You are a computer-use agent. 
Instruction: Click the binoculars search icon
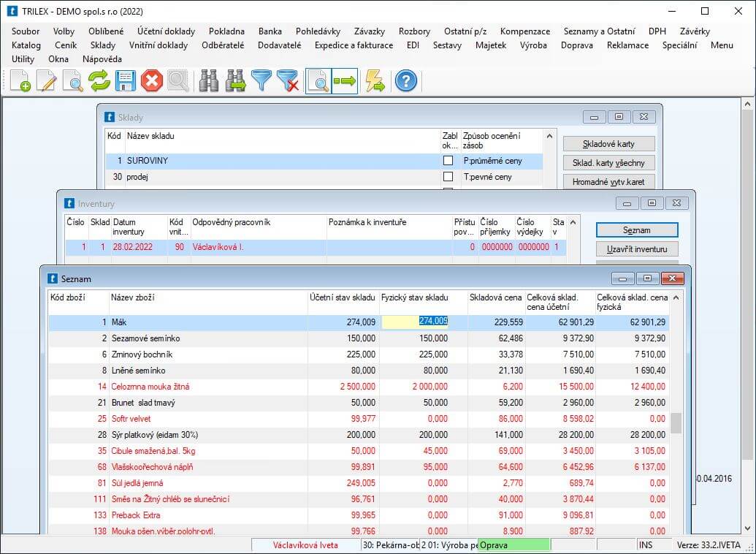[210, 81]
